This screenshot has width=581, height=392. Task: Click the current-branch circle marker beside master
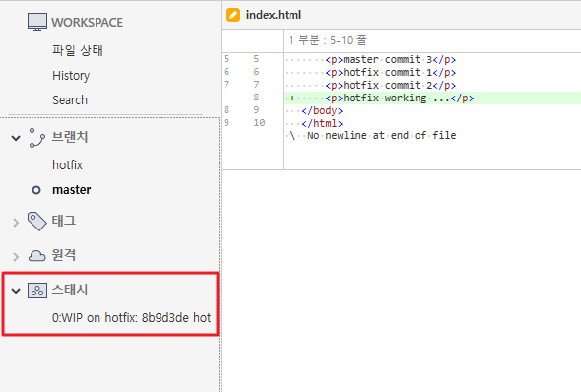(x=36, y=190)
